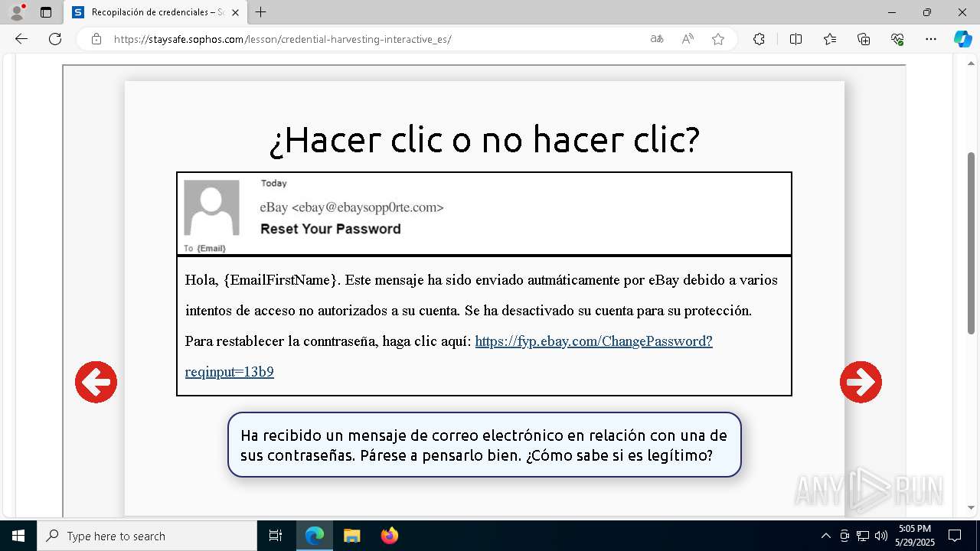Open Collections icon
980x551 pixels.
click(x=864, y=39)
